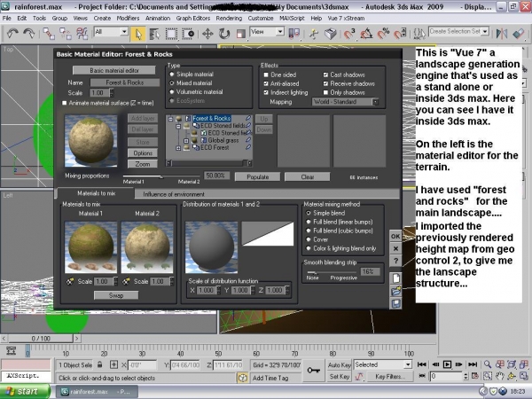This screenshot has height=399, width=532.
Task: Activate the Select and Link tool
Action: [49, 34]
